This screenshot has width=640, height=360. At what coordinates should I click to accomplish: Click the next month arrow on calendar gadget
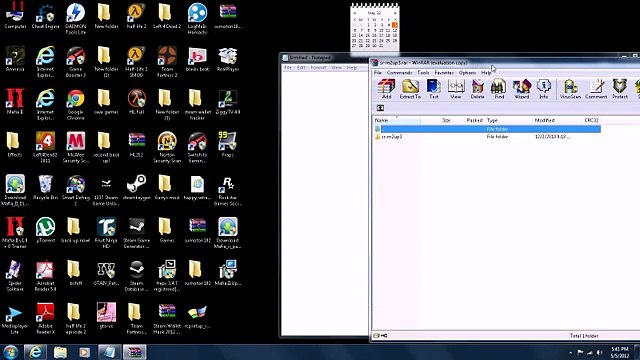click(395, 13)
